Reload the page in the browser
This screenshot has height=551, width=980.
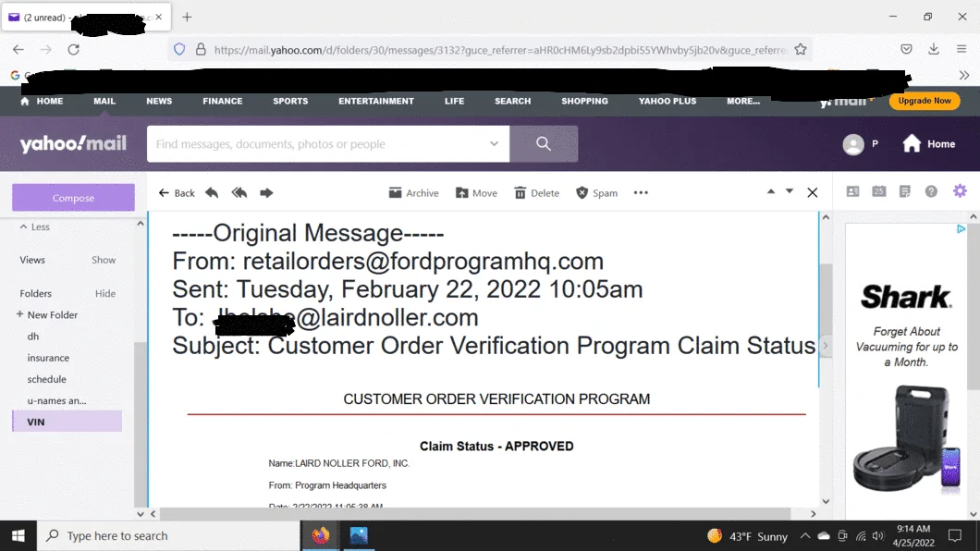tap(73, 49)
